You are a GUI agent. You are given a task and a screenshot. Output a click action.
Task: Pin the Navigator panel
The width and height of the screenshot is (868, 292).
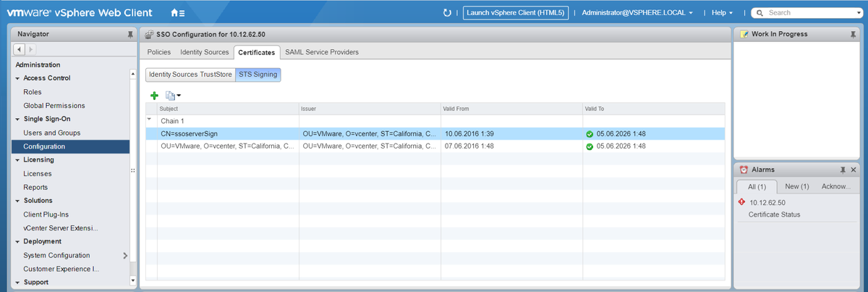pos(129,34)
